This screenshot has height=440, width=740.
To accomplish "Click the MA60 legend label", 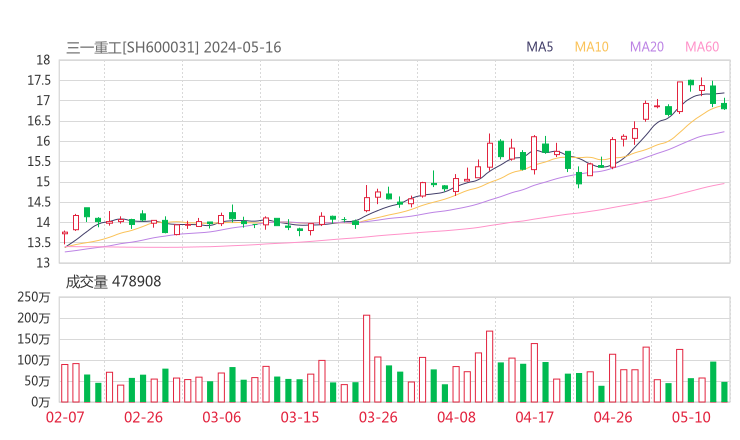I will click(x=702, y=47).
